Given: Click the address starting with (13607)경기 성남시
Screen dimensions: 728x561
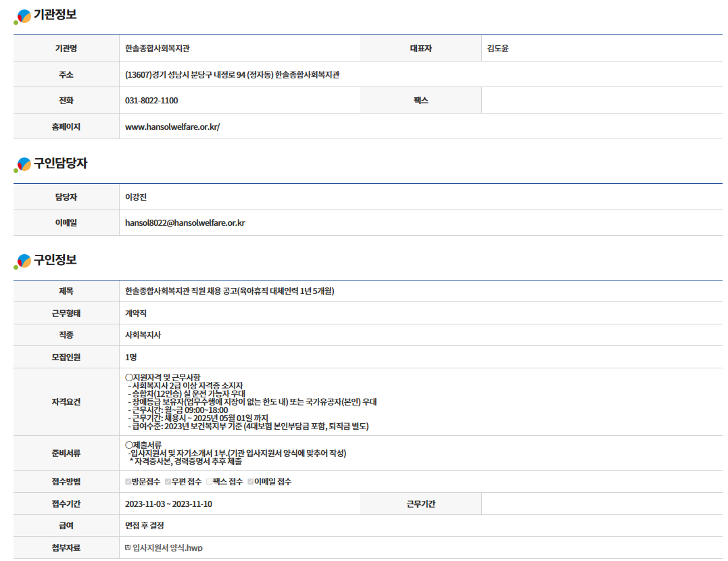Looking at the screenshot, I should pos(232,75).
